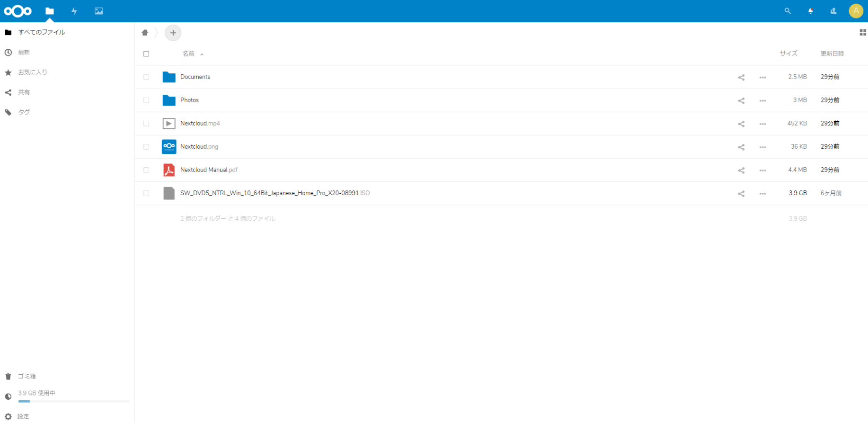Select the Documents folder checkbox
Viewport: 868px width, 423px height.
click(x=146, y=77)
